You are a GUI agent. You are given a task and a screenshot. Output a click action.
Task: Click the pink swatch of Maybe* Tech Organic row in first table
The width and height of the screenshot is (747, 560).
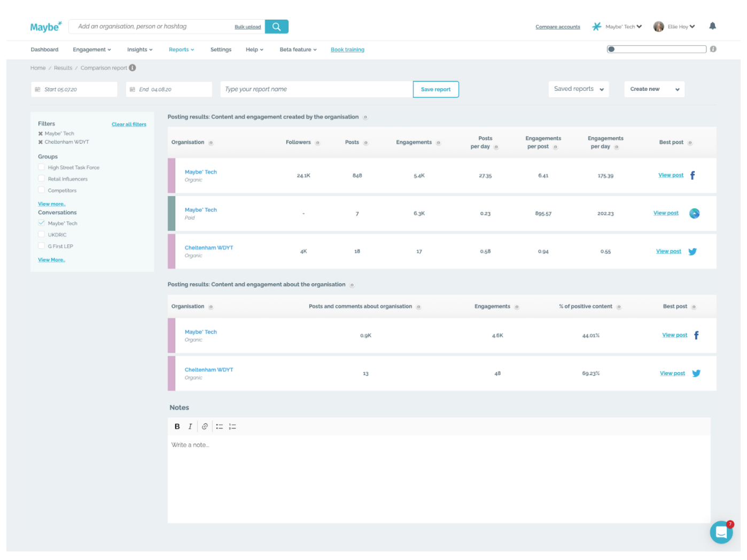[172, 175]
